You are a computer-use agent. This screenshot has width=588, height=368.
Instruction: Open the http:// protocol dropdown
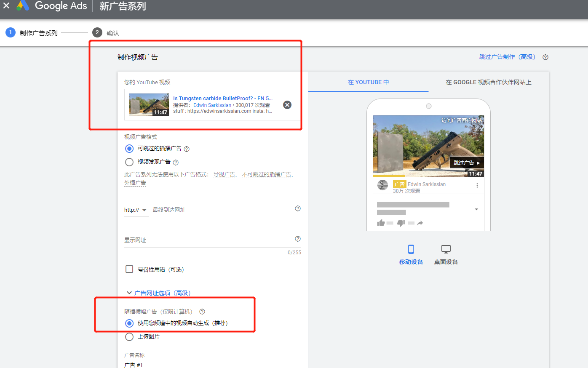click(x=136, y=210)
